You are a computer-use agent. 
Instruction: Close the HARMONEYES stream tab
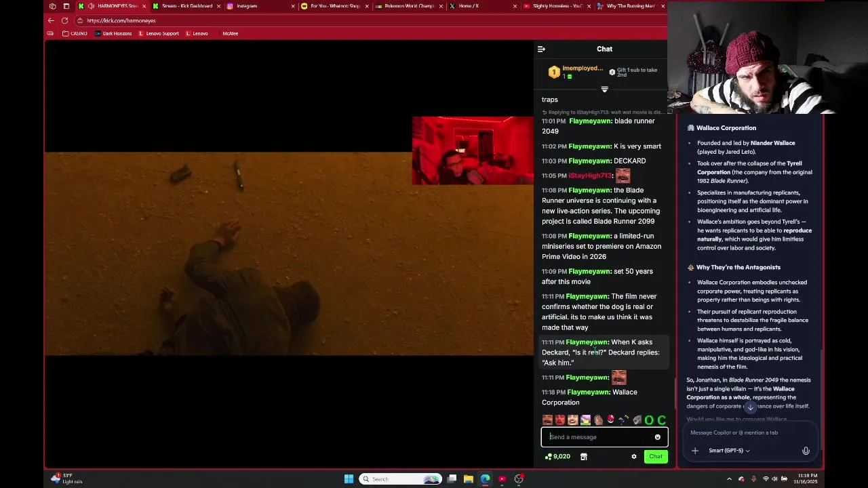[144, 6]
